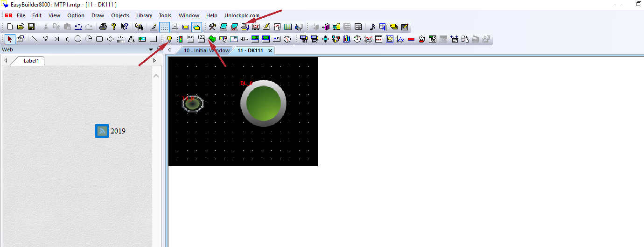Insert a Meter Display gauge object
Image resolution: width=644 pixels, height=247 pixels.
point(357,39)
